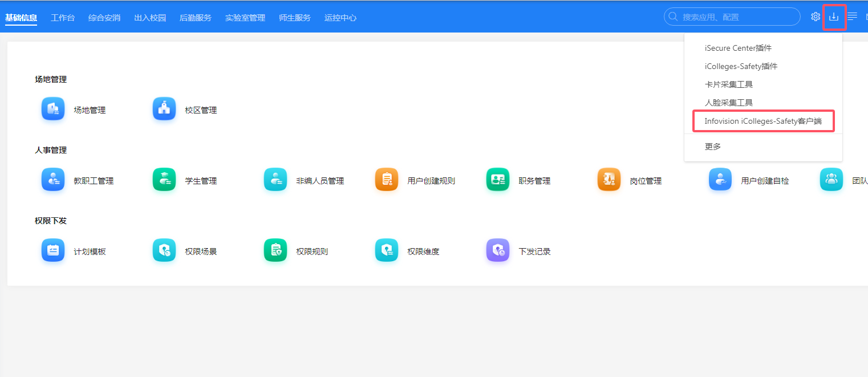Open the 校区管理 app icon
Image resolution: width=868 pixels, height=377 pixels.
click(164, 109)
